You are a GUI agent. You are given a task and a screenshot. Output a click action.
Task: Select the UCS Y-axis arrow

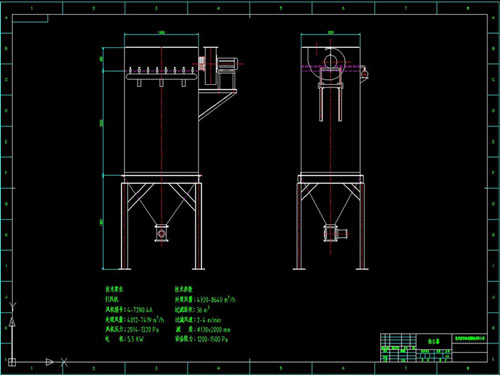coord(12,322)
